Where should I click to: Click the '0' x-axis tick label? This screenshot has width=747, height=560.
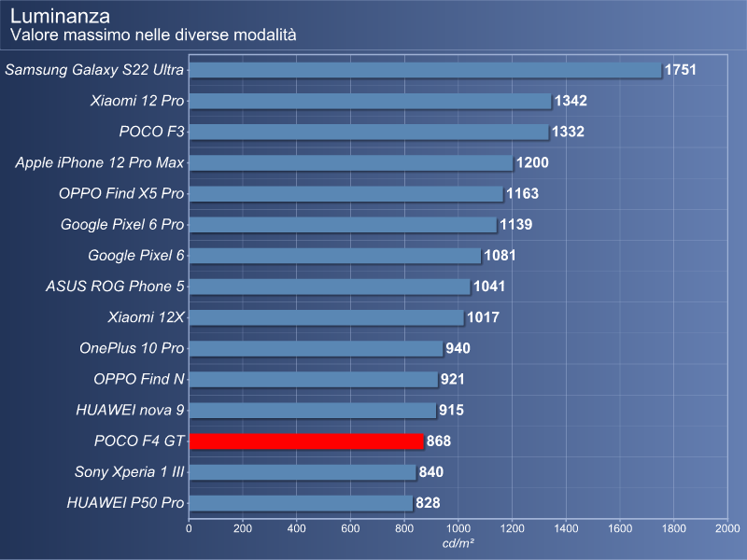(x=190, y=528)
